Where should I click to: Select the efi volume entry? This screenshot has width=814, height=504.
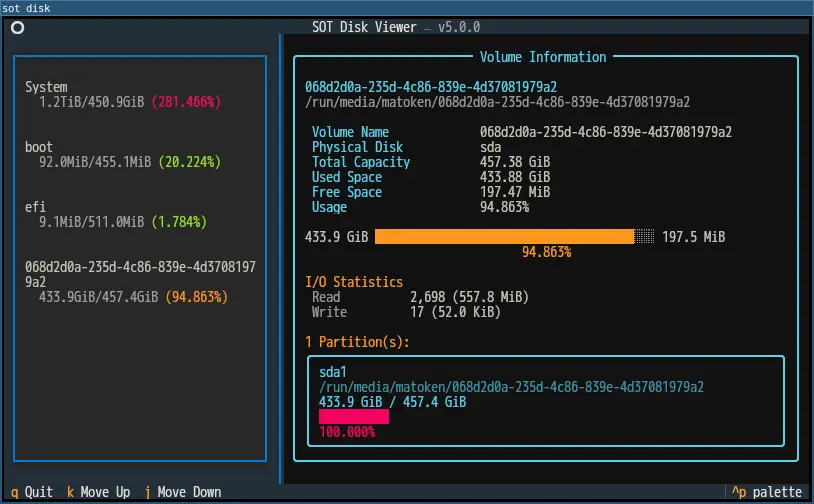click(x=140, y=214)
